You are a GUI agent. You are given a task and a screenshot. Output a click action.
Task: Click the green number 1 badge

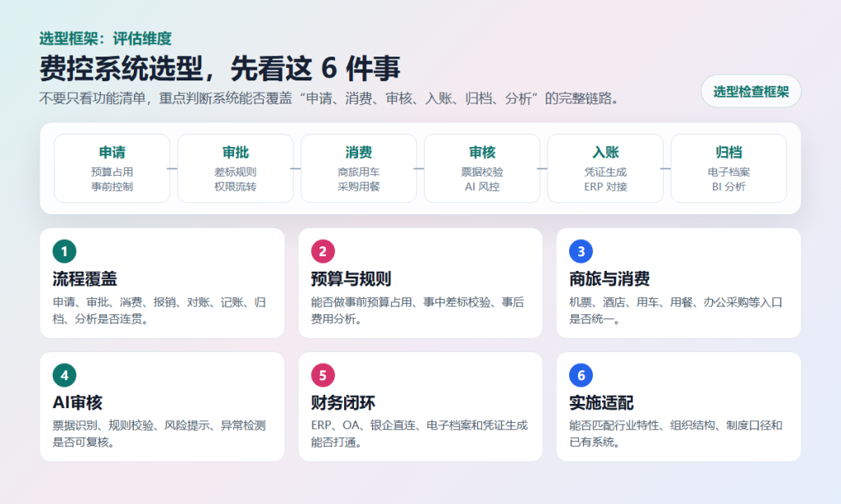[x=64, y=251]
